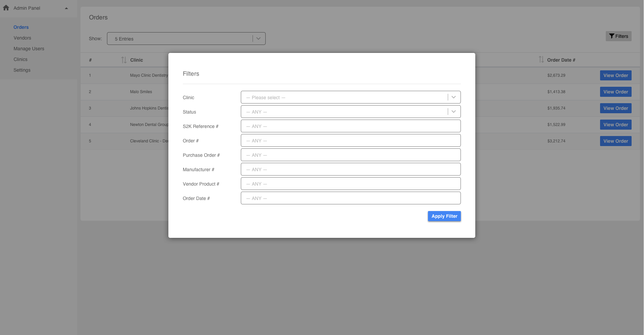644x335 pixels.
Task: Click the Clinic column header
Action: tap(137, 60)
